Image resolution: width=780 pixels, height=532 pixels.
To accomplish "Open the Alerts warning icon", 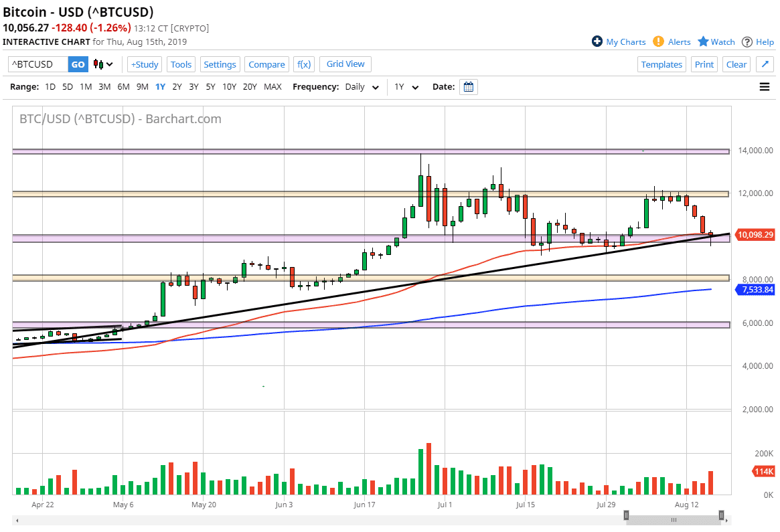I will click(657, 41).
